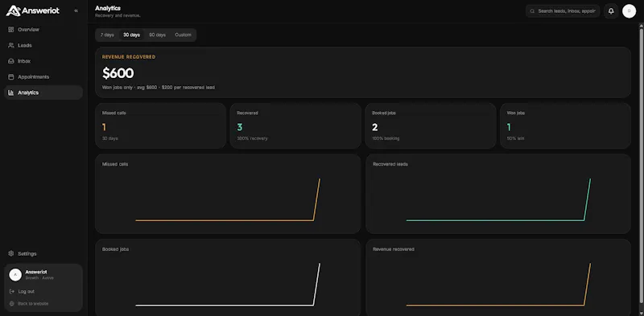
Task: Open user avatar in top right
Action: (x=629, y=11)
